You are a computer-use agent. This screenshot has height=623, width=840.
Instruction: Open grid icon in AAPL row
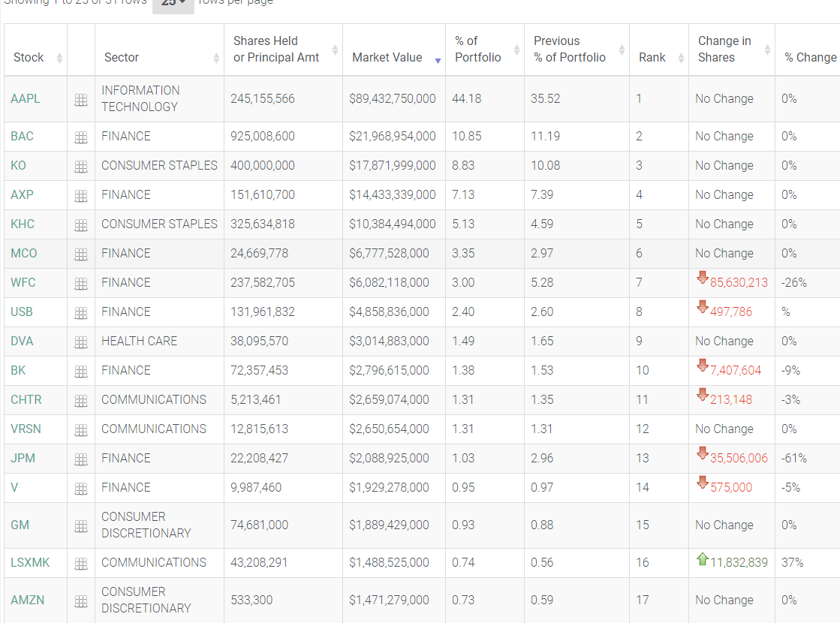(x=81, y=100)
